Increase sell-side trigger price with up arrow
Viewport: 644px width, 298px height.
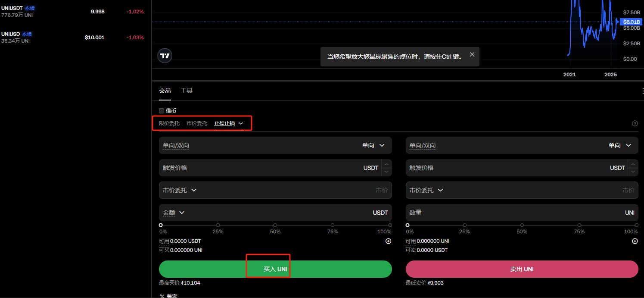click(x=633, y=164)
